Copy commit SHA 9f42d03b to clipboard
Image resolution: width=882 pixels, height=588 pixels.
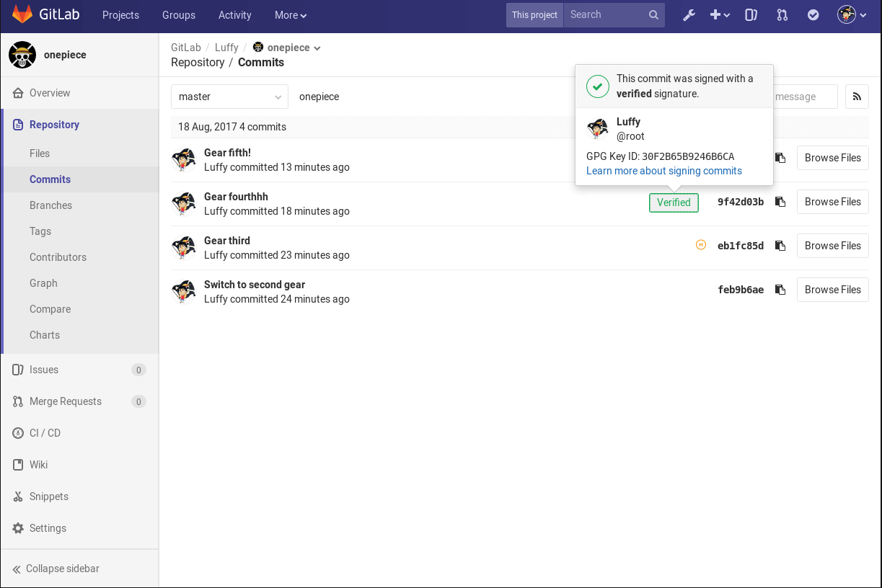[x=780, y=202]
